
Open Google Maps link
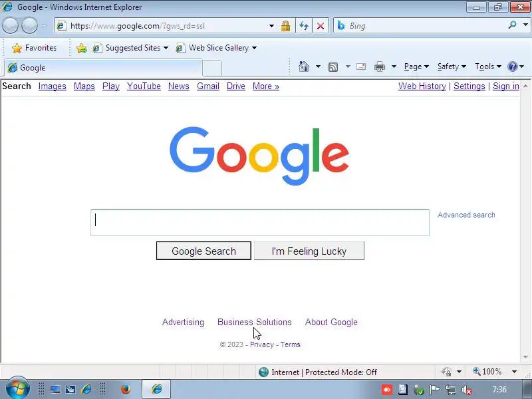pos(84,86)
